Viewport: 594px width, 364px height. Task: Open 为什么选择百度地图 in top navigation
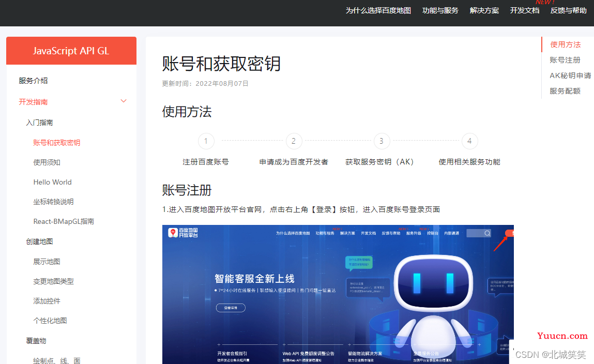[x=378, y=11]
